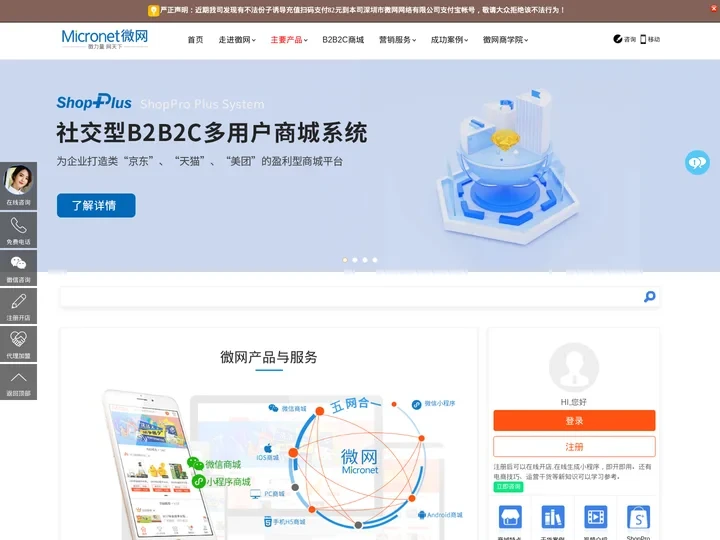Click the user avatar placeholder
Image resolution: width=720 pixels, height=540 pixels.
coord(574,367)
